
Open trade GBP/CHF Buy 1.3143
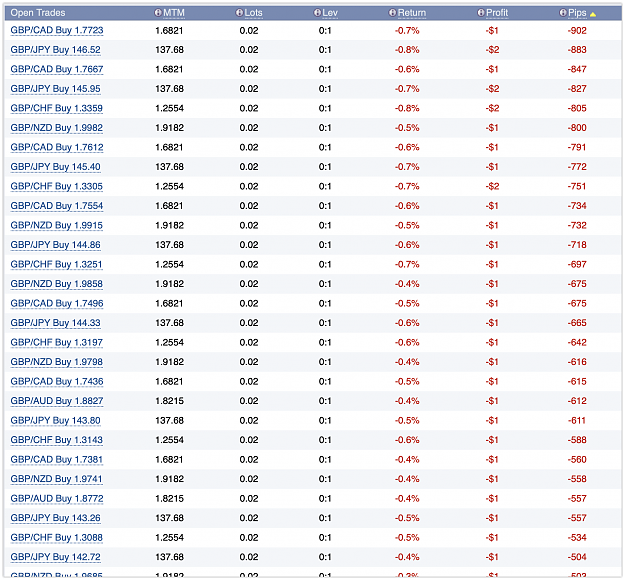[57, 440]
